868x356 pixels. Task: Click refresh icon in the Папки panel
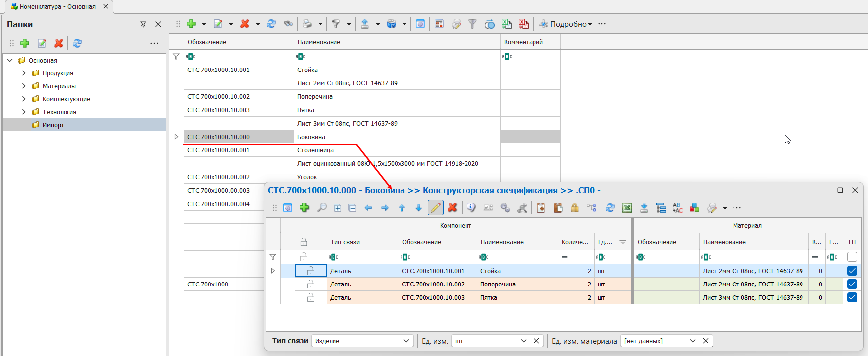(x=77, y=43)
